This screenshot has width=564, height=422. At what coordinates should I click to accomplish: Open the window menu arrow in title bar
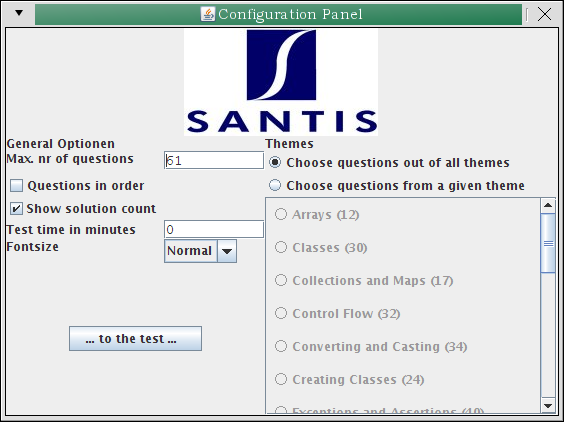pyautogui.click(x=19, y=13)
